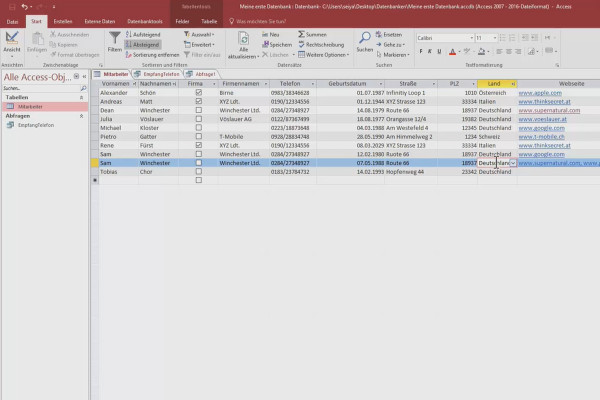Image resolution: width=600 pixels, height=400 pixels.
Task: Switch to the Felder ribbon tab
Action: (x=182, y=21)
